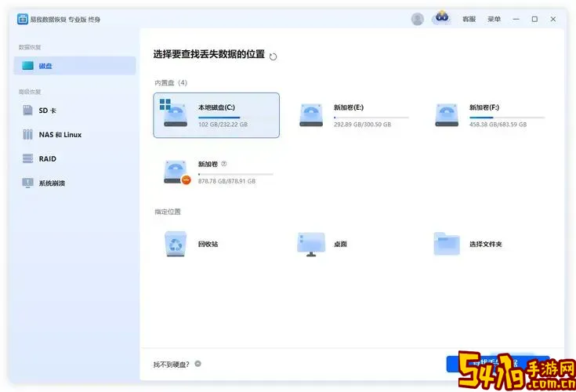Screen dimensions: 576x392
Task: Click the F: drive usage bar
Action: (507, 118)
